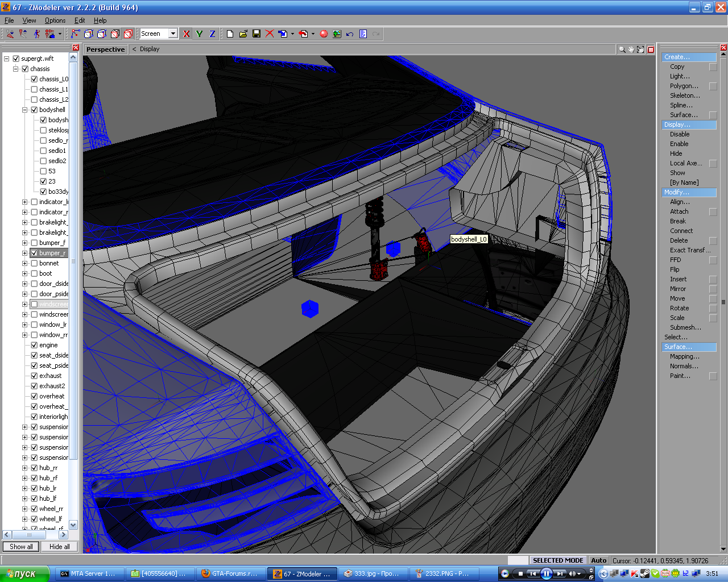The width and height of the screenshot is (728, 582).
Task: Click the Perspective viewport label
Action: pyautogui.click(x=105, y=49)
